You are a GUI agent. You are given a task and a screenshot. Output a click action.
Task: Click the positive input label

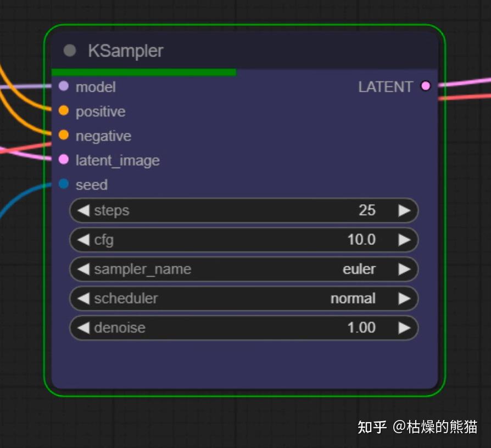click(x=101, y=112)
